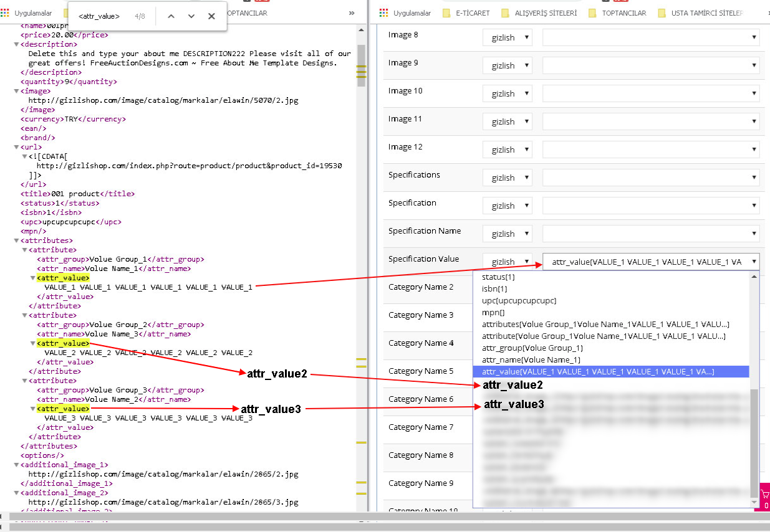Open gizlish dropdown in Image 10 row

508,93
